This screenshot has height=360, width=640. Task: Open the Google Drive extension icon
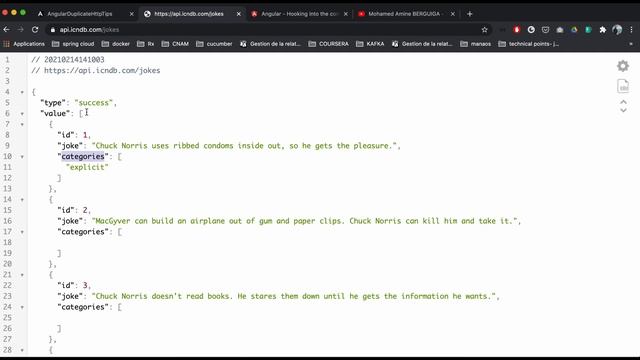click(574, 30)
